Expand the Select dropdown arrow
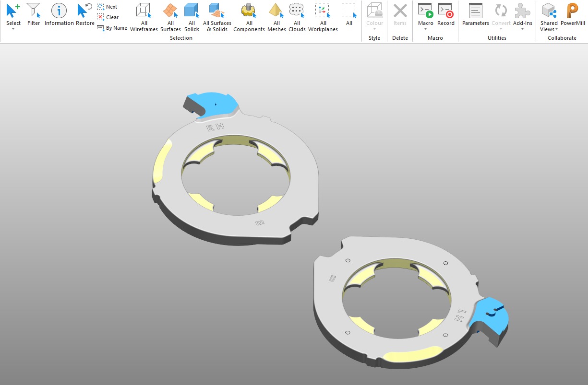588x385 pixels. (x=13, y=29)
